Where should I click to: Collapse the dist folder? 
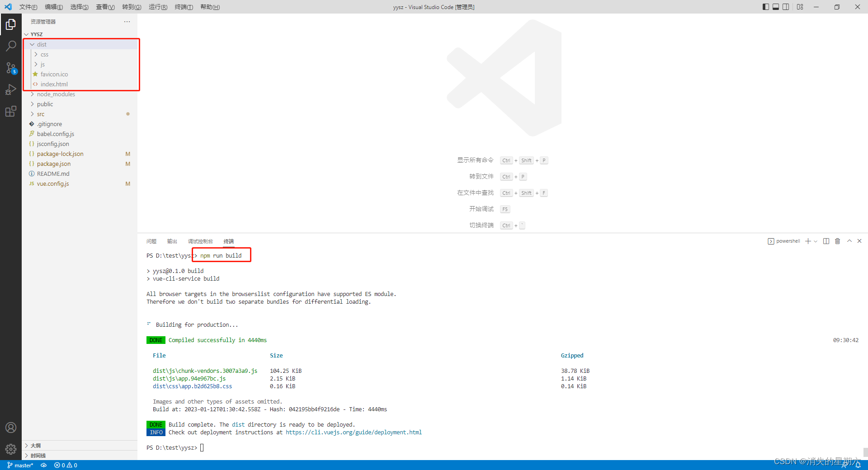(x=80, y=44)
